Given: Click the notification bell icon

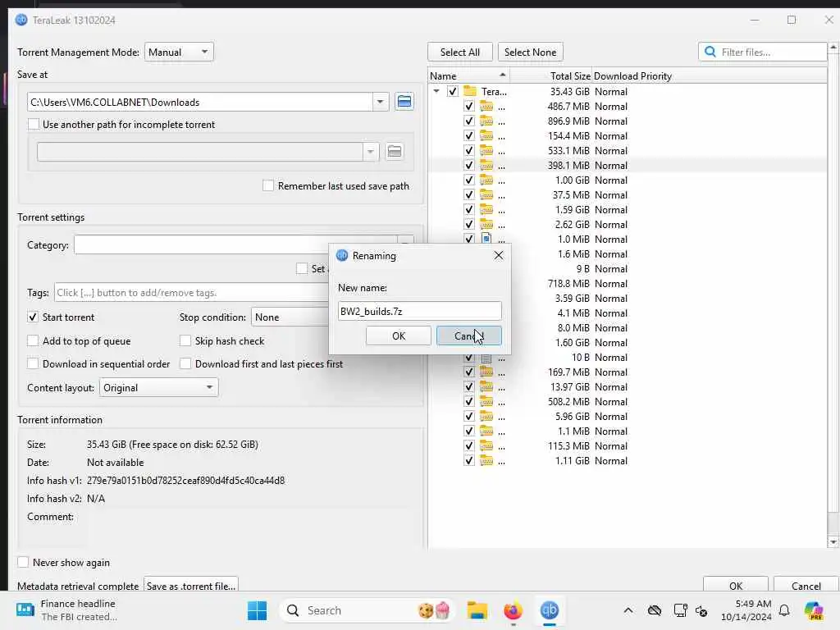Looking at the screenshot, I should [x=783, y=610].
